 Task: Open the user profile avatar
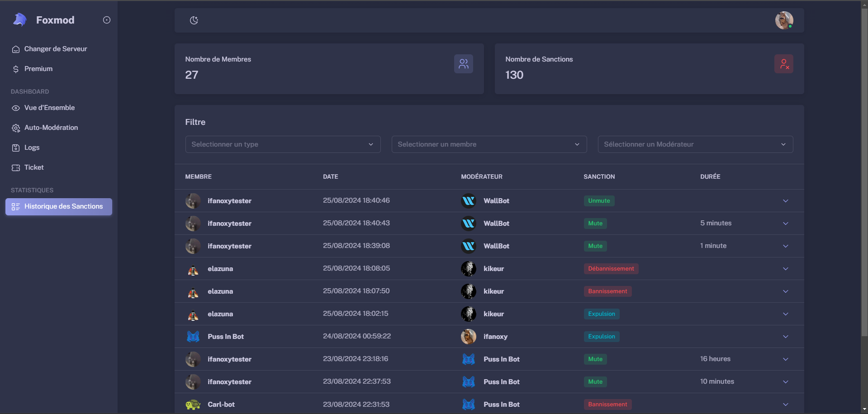click(784, 20)
